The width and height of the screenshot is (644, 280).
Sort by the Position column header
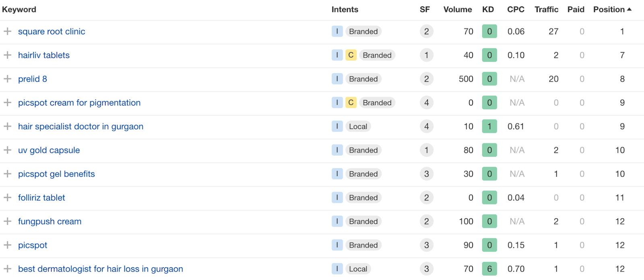(612, 9)
